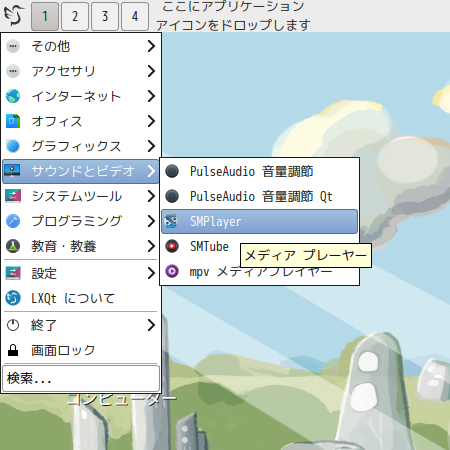The image size is (450, 450).
Task: Open the プログラミング menu category
Action: tap(81, 221)
